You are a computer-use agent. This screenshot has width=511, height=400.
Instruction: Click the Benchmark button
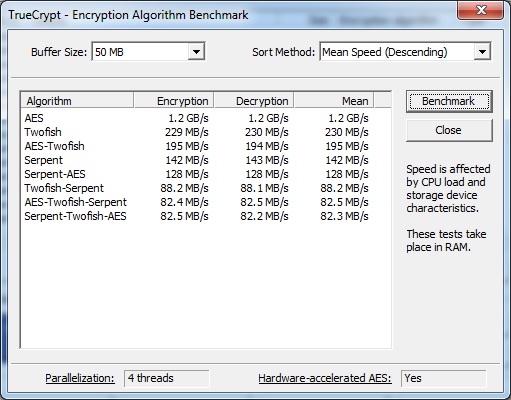pos(449,101)
